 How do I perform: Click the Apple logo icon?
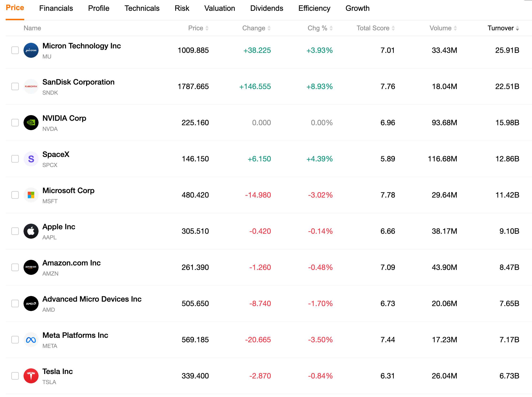31,231
